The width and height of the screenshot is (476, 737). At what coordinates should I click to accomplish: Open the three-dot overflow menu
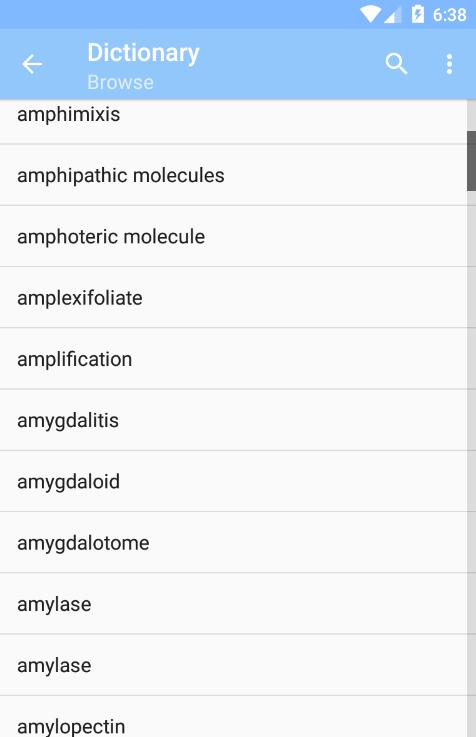tap(449, 64)
